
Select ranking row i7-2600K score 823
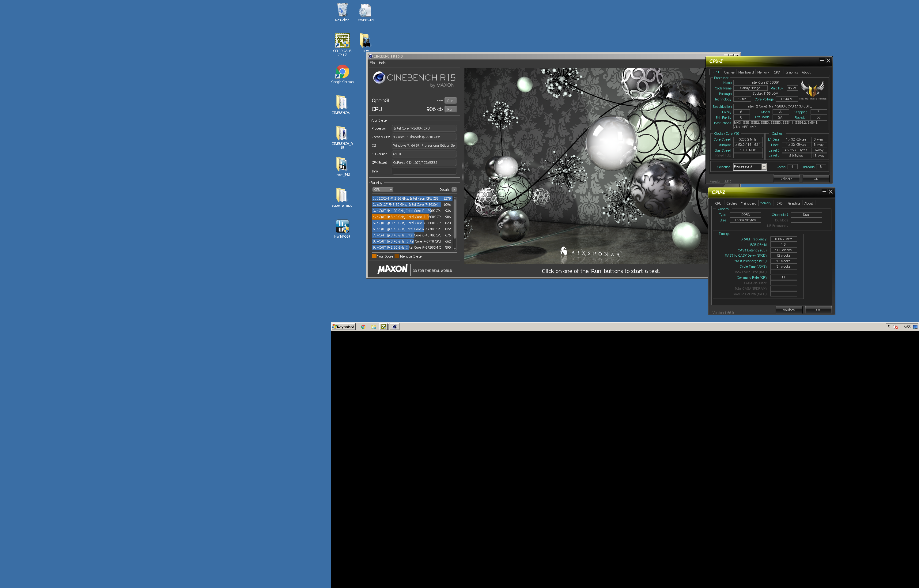(x=412, y=223)
